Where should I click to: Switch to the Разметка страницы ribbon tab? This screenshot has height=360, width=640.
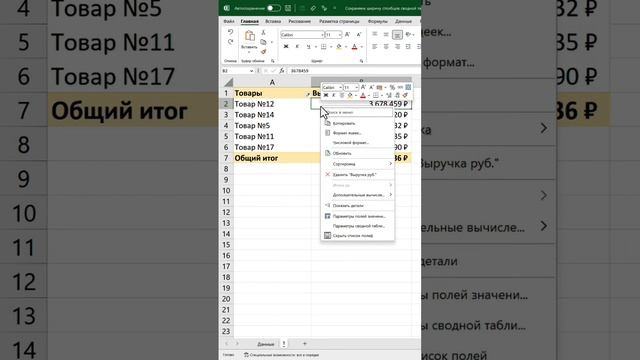tap(339, 21)
